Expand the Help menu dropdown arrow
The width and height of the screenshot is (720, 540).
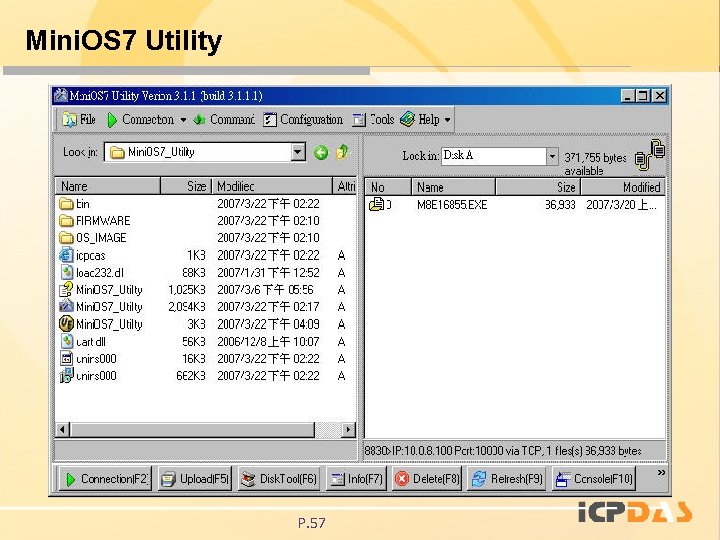pos(447,120)
